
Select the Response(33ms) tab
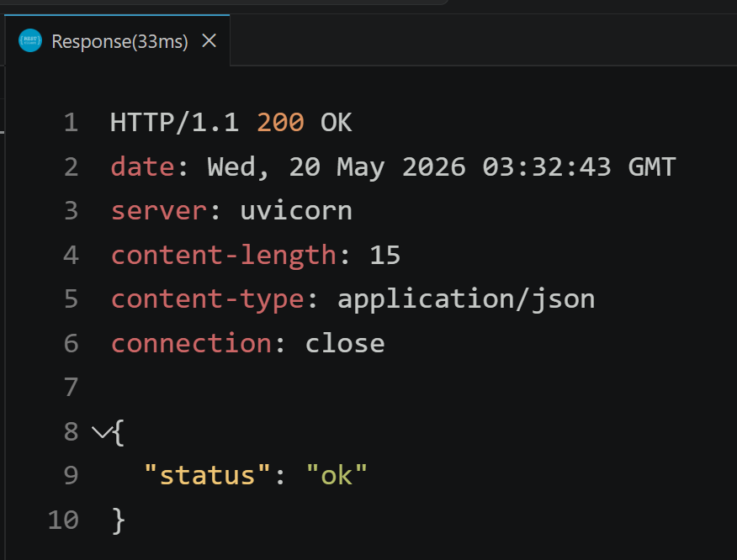pos(117,41)
